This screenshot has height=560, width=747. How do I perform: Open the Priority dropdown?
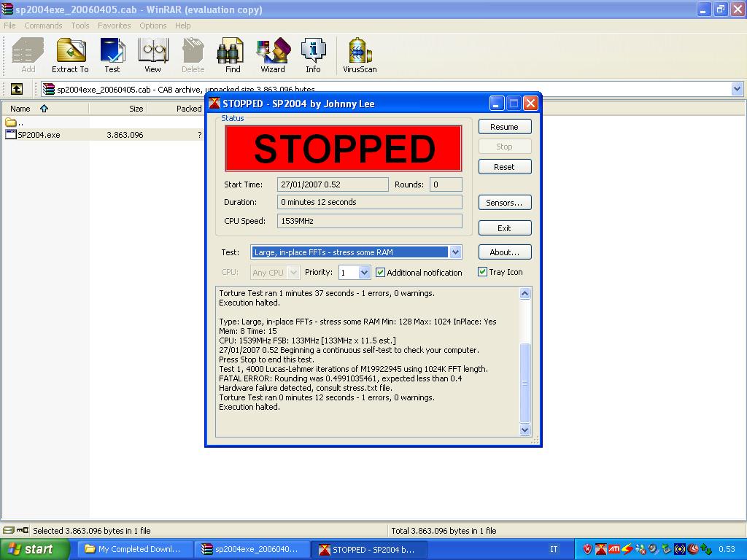365,273
